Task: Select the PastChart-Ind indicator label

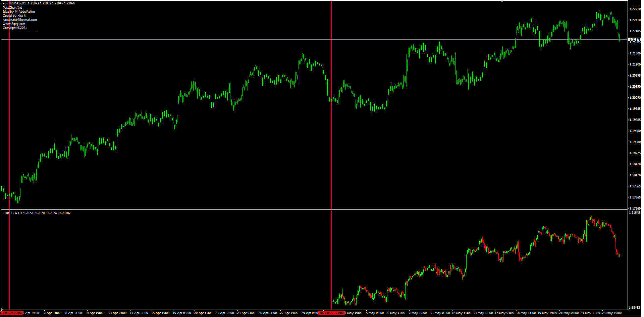Action: (x=12, y=8)
